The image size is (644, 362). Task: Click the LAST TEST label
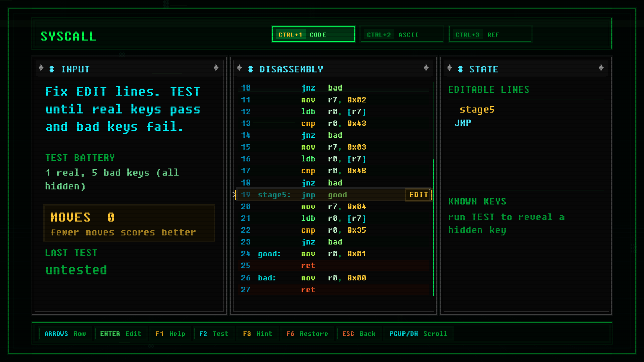coord(71,253)
